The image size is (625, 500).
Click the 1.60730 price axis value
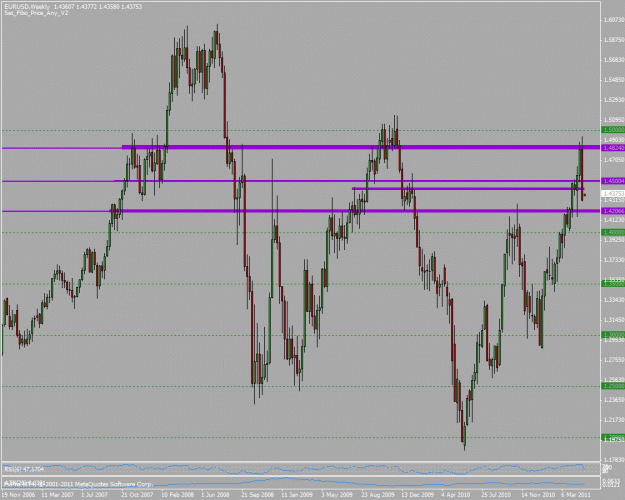point(614,20)
